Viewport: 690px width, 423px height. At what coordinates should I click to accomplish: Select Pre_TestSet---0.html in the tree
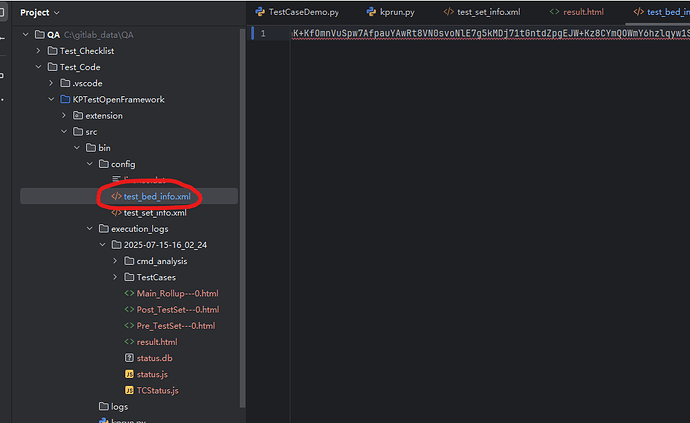point(176,326)
